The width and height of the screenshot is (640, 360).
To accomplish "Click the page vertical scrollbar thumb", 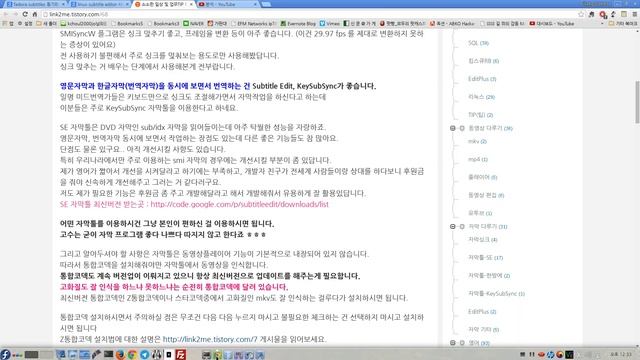I will (x=637, y=102).
